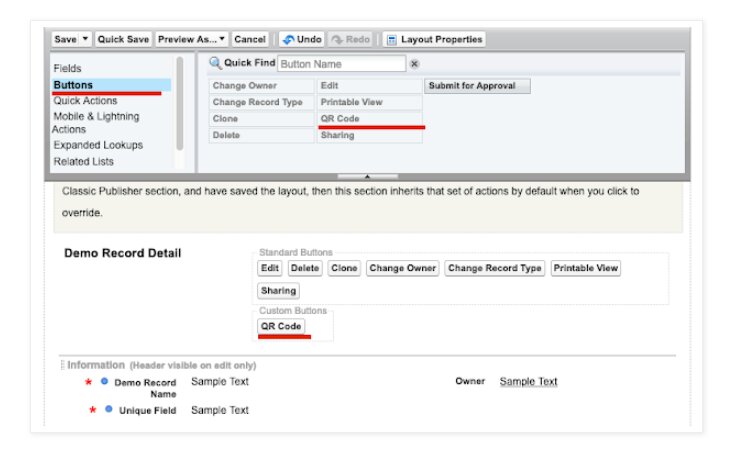Viewport: 732px width, 449px height.
Task: Select the Change Record Type standard button
Action: 495,268
